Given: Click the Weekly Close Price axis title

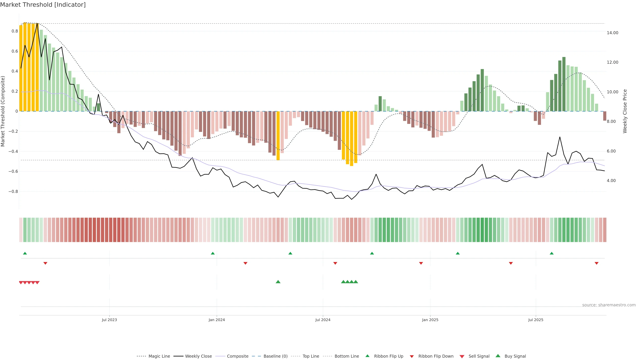Looking at the screenshot, I should pyautogui.click(x=625, y=111).
